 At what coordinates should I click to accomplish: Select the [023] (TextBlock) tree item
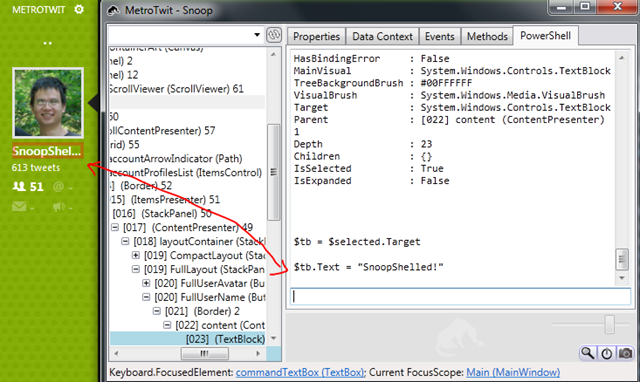(x=225, y=339)
